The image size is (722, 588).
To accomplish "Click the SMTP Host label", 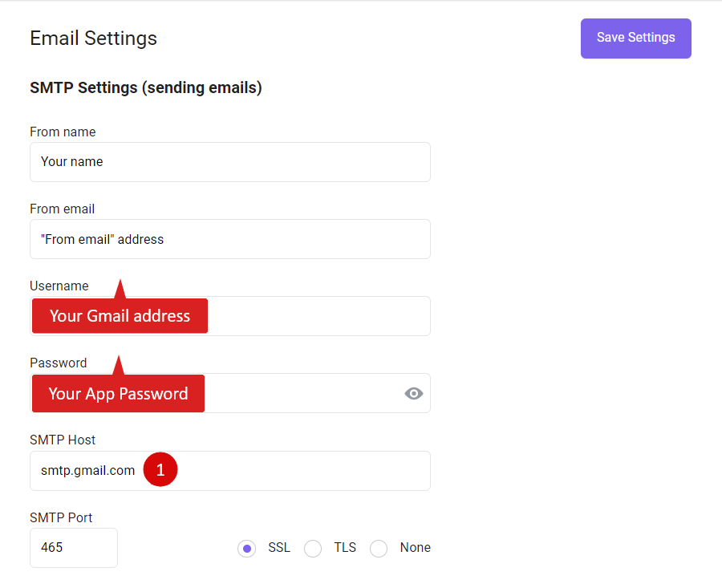I will [x=63, y=440].
